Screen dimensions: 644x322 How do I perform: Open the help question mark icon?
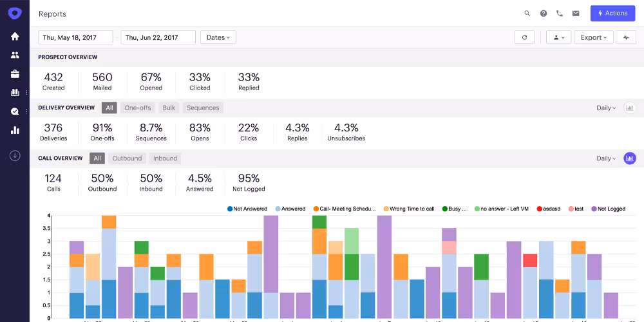point(544,14)
